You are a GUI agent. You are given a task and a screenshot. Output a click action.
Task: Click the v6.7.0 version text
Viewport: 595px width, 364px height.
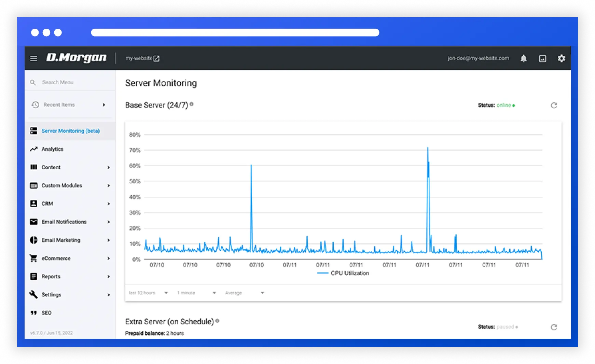point(51,333)
